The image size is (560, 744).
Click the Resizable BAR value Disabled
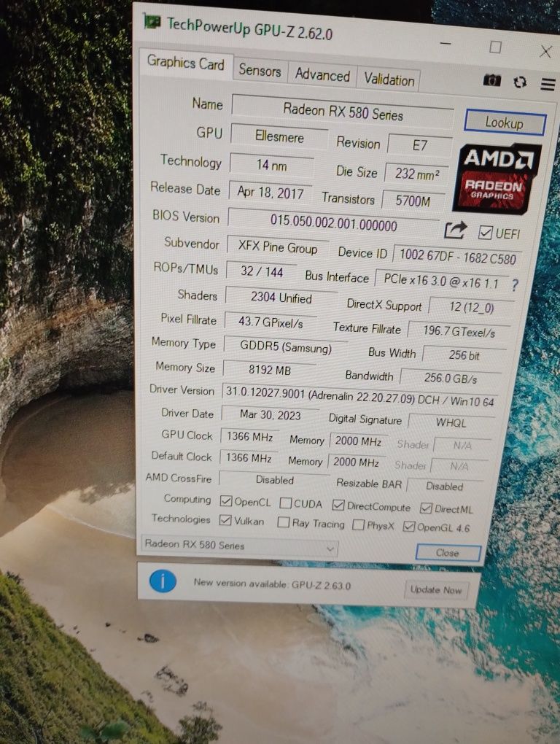coord(444,487)
